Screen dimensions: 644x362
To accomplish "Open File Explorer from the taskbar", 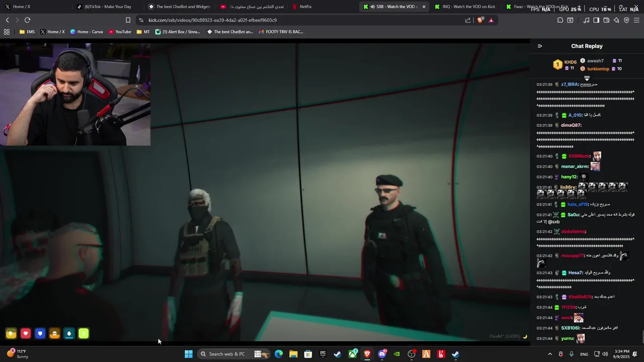I will point(293,354).
